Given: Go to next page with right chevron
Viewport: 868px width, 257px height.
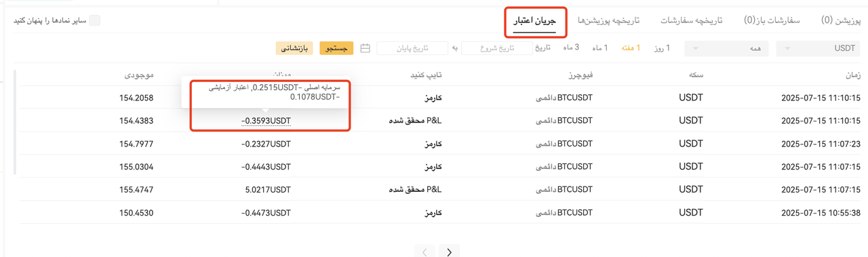Looking at the screenshot, I should point(449,252).
